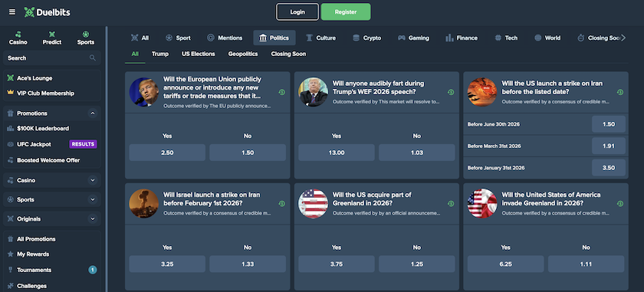Open UFC Jackpot results
The image size is (644, 292).
coord(52,144)
